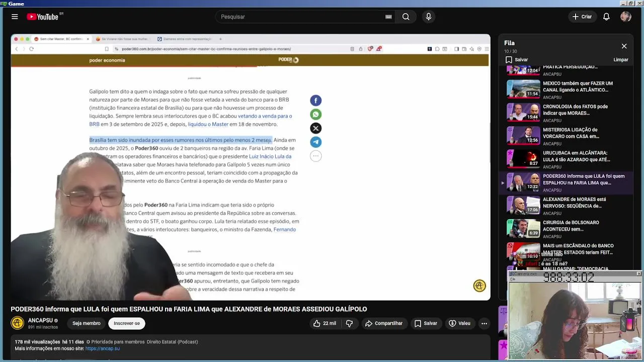Select the 'Sem citar Master' browser tab in video
The width and height of the screenshot is (644, 362).
[60, 39]
